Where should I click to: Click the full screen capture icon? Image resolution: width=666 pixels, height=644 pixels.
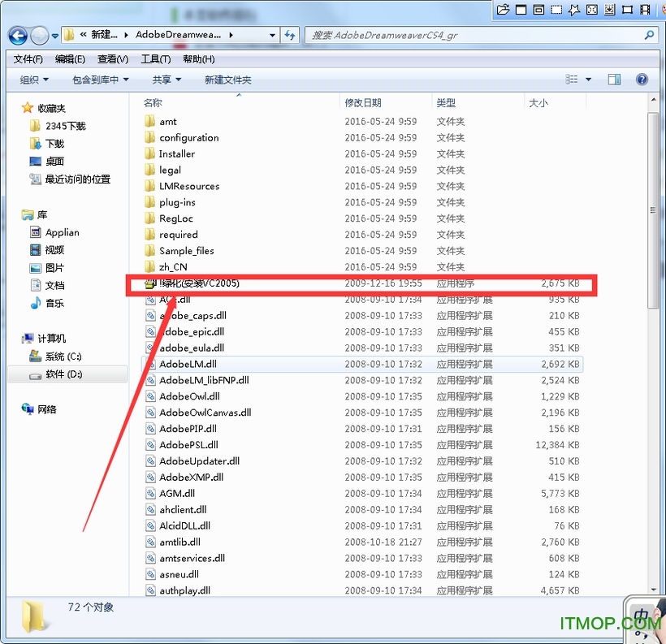click(x=592, y=10)
